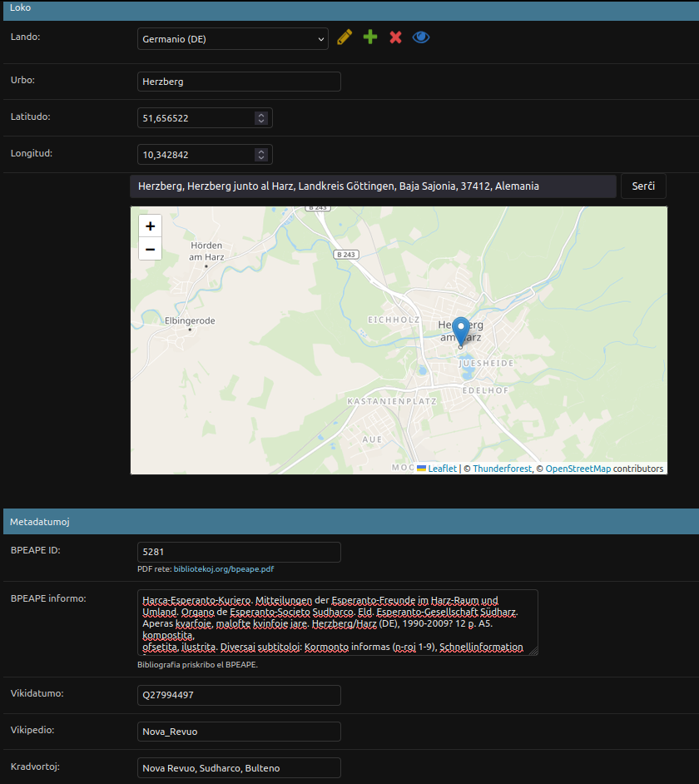Adjust the Longitud spinner arrows

pyautogui.click(x=261, y=155)
